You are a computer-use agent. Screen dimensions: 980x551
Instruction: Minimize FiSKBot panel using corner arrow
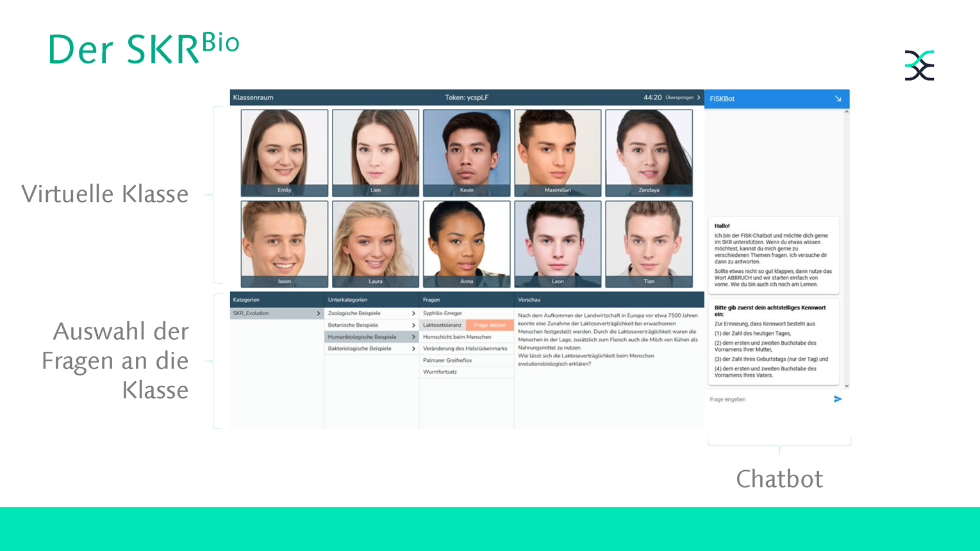pyautogui.click(x=838, y=99)
